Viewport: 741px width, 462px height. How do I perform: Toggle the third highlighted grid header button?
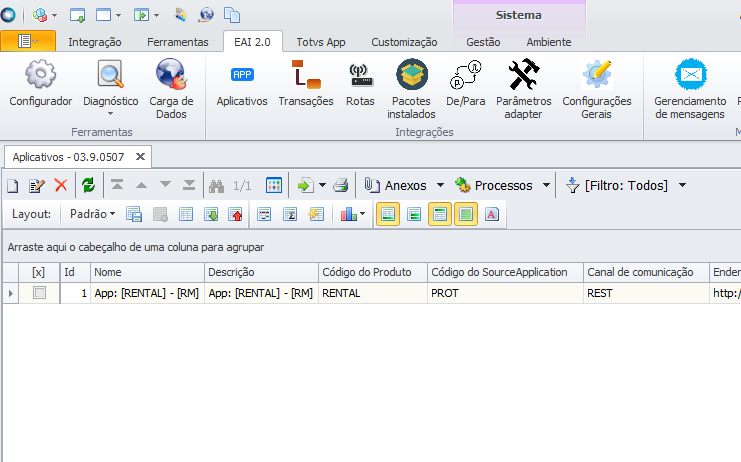coord(440,214)
